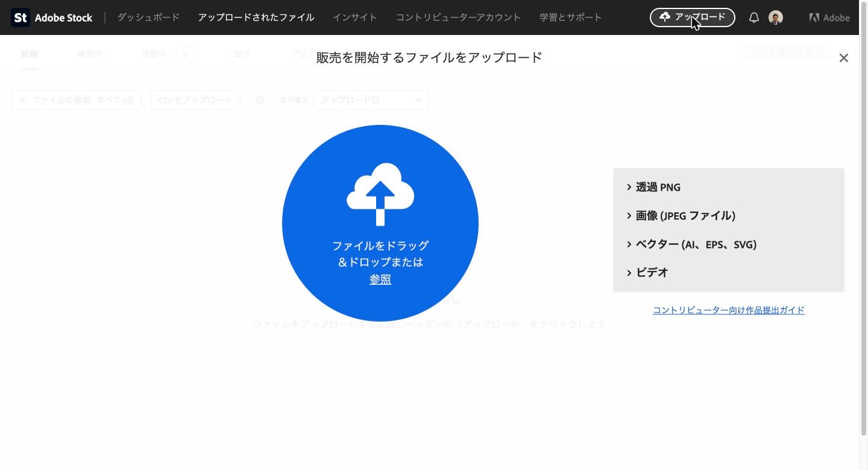868x470 pixels.
Task: Click the dialog title 販売を開始するファイルをアップロード
Action: click(x=429, y=57)
